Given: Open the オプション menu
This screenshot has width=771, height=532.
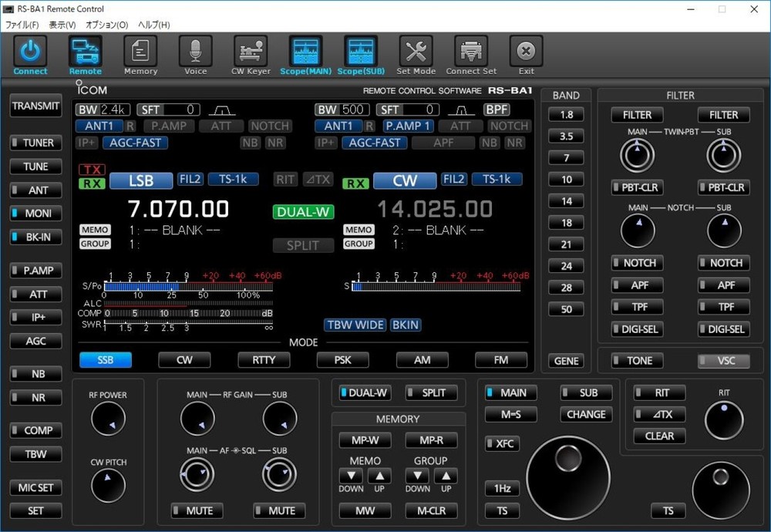Looking at the screenshot, I should point(106,25).
